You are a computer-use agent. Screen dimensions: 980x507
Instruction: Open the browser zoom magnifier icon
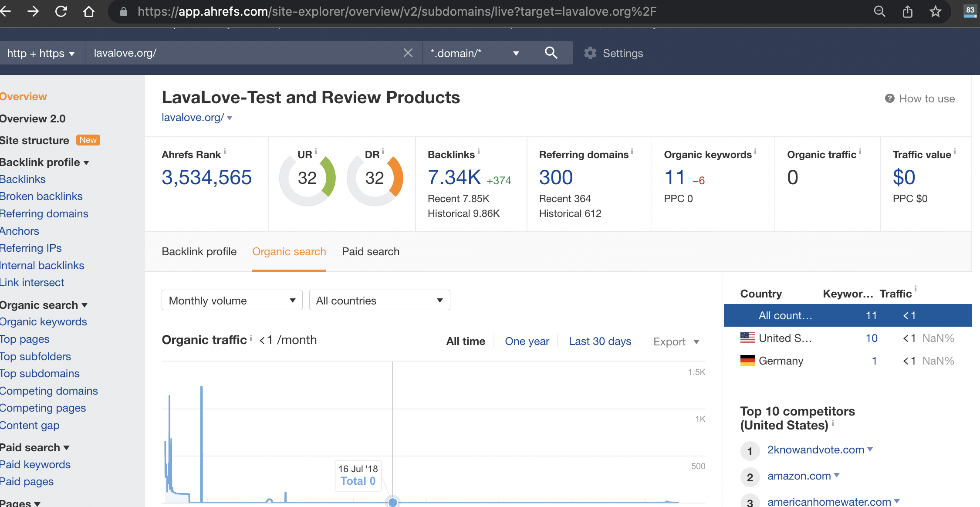(x=879, y=11)
